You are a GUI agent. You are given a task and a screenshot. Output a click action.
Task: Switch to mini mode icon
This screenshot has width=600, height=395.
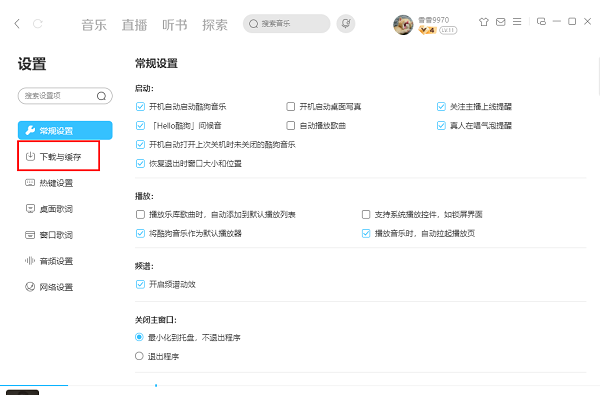pyautogui.click(x=541, y=21)
